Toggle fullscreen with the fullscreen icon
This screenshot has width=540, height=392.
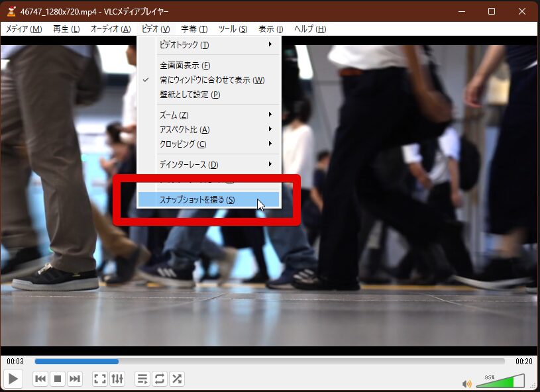tap(100, 379)
